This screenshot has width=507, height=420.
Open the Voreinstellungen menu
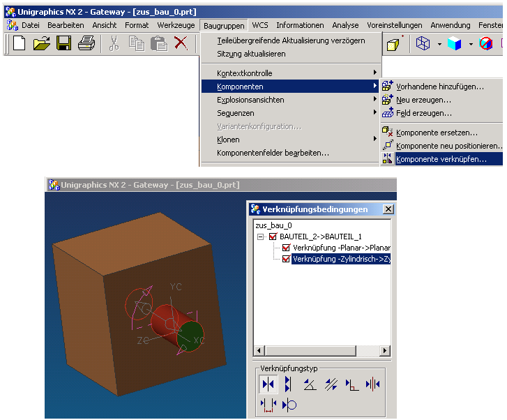(395, 25)
